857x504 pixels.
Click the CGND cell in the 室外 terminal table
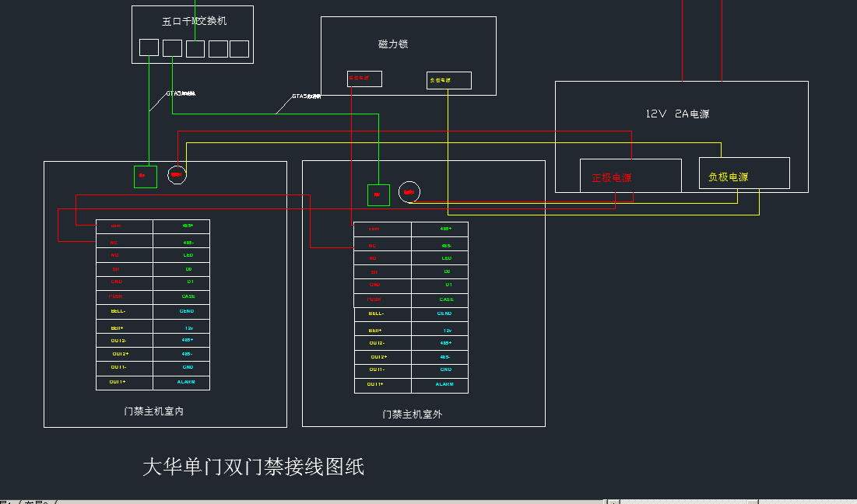440,314
